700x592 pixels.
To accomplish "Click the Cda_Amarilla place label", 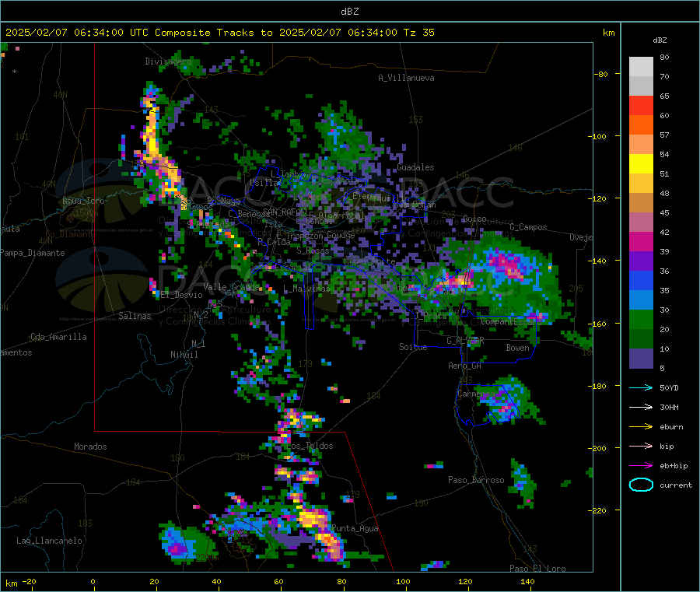I will pos(58,337).
